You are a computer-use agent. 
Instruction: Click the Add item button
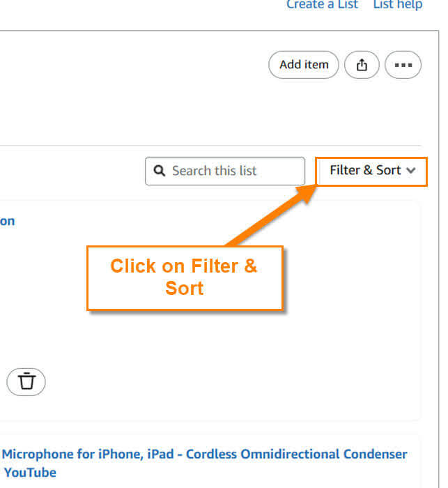304,65
